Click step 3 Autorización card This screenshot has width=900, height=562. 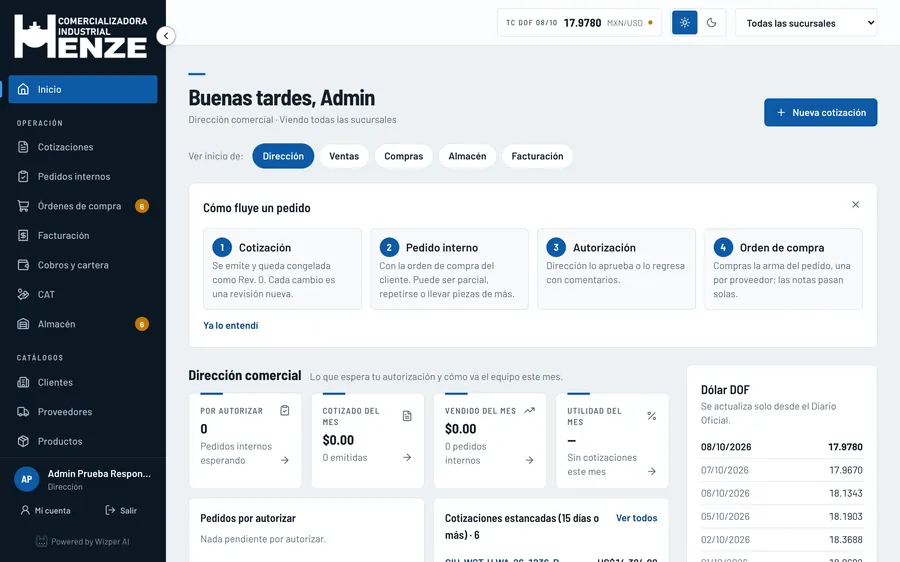[x=616, y=269]
